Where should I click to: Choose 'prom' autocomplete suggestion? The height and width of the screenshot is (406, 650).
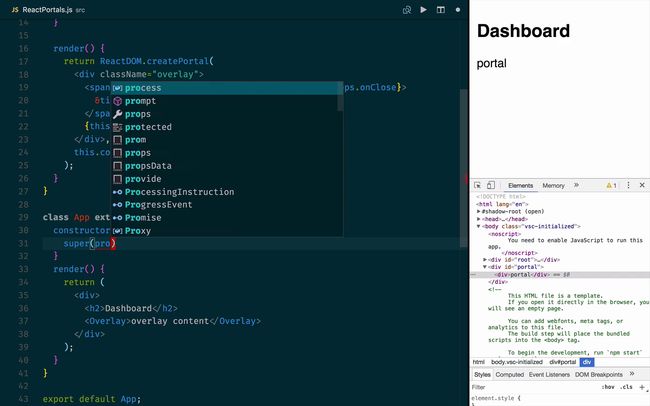(226, 140)
